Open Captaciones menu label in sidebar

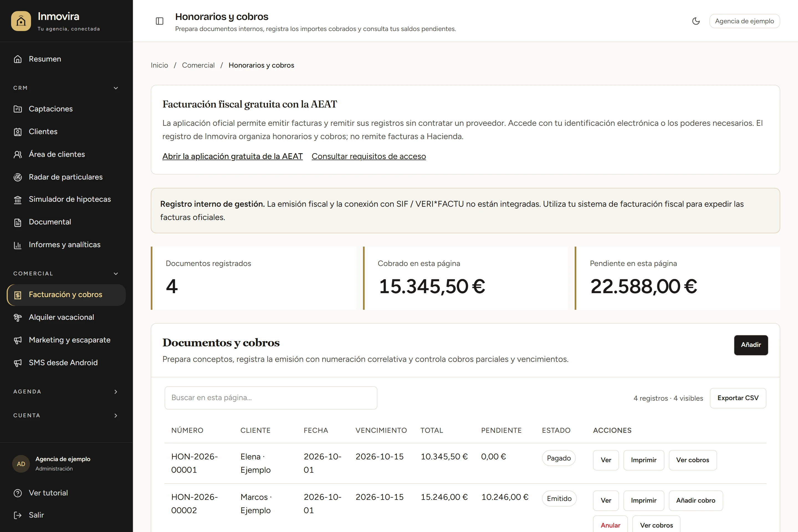(50, 109)
